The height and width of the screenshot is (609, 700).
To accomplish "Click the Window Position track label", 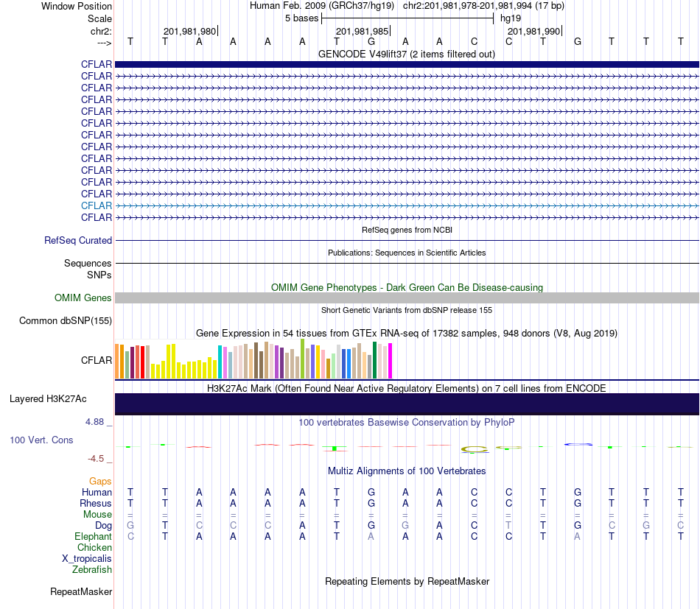I will [77, 6].
